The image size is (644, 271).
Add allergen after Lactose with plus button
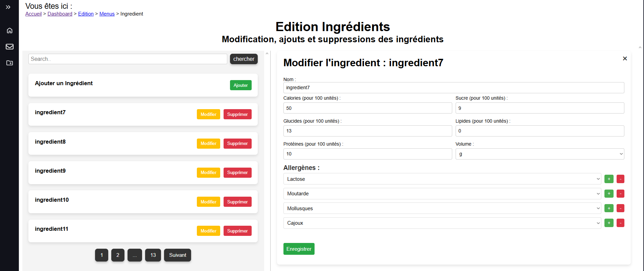(609, 179)
